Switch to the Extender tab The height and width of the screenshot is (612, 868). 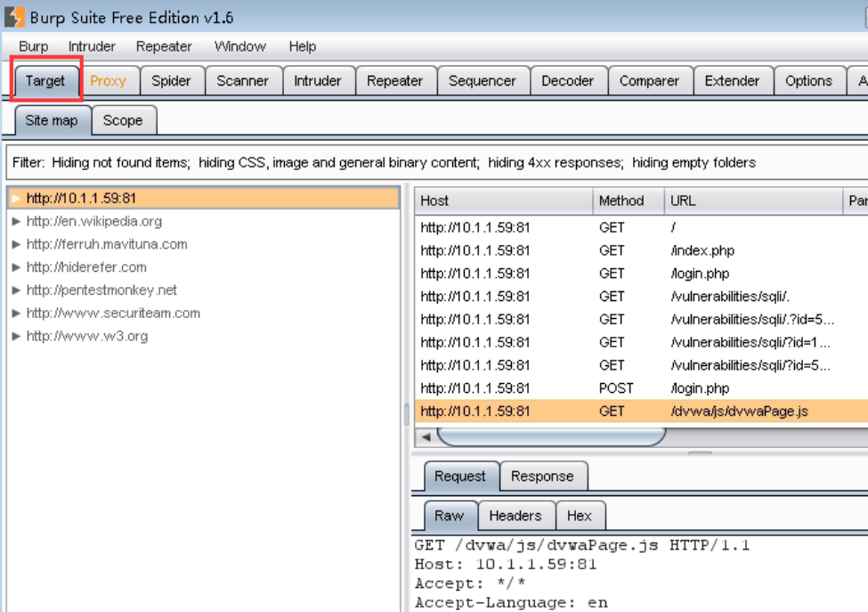click(732, 81)
